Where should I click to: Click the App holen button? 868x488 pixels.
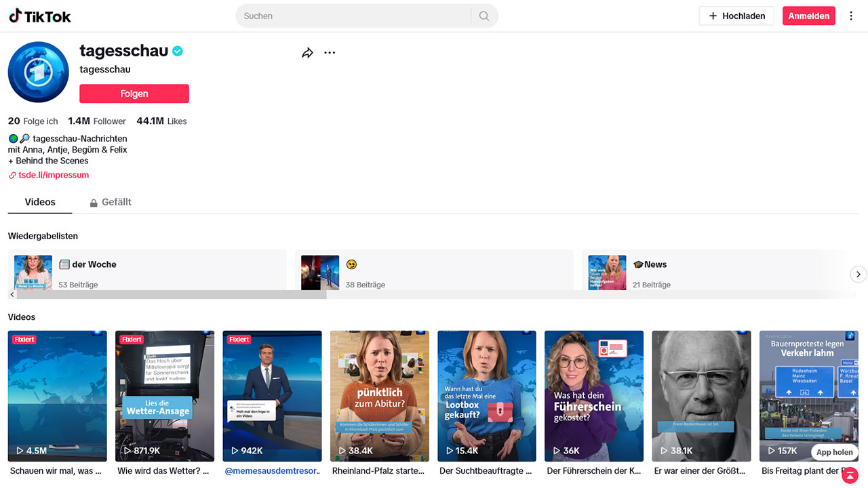834,452
